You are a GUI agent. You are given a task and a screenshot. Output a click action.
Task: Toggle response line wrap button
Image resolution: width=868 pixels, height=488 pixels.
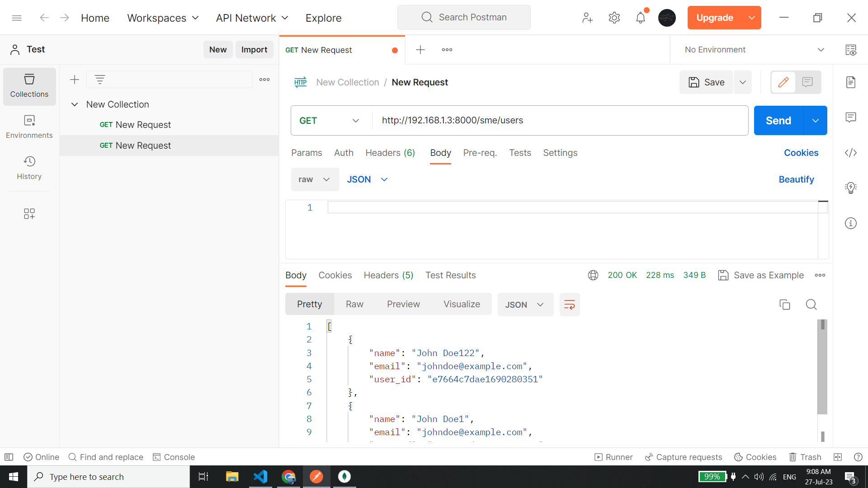click(x=569, y=305)
